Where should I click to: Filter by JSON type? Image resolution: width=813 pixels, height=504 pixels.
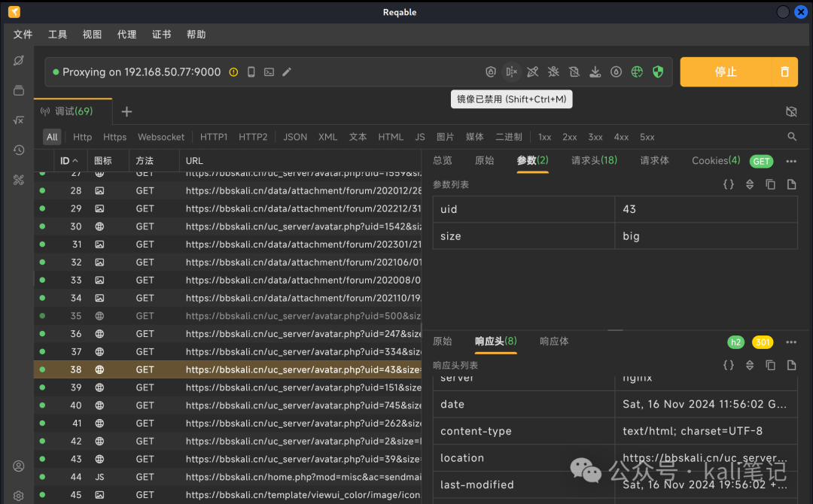pos(295,137)
